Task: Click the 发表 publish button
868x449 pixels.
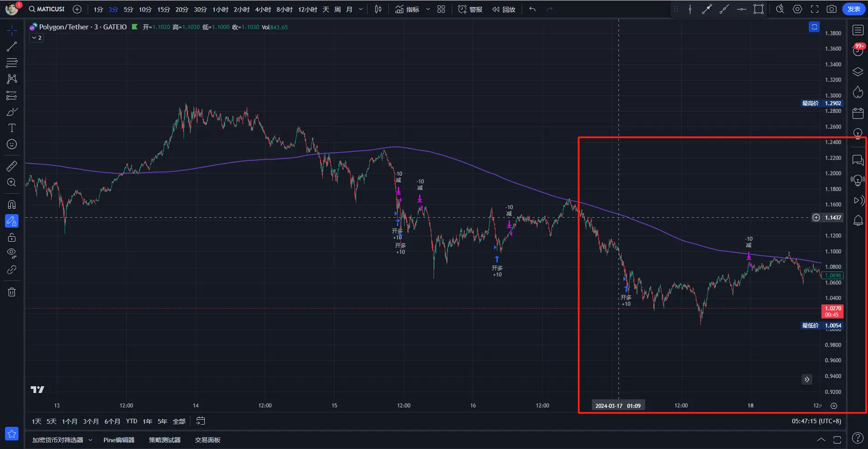Action: [854, 9]
